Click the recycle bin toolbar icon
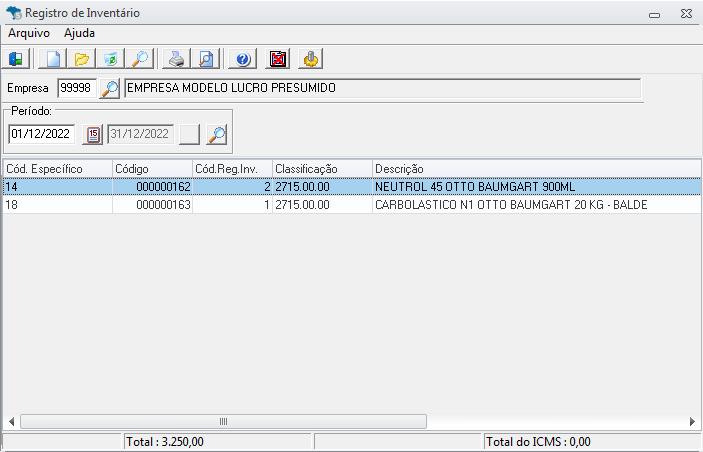This screenshot has height=452, width=703. 110,59
